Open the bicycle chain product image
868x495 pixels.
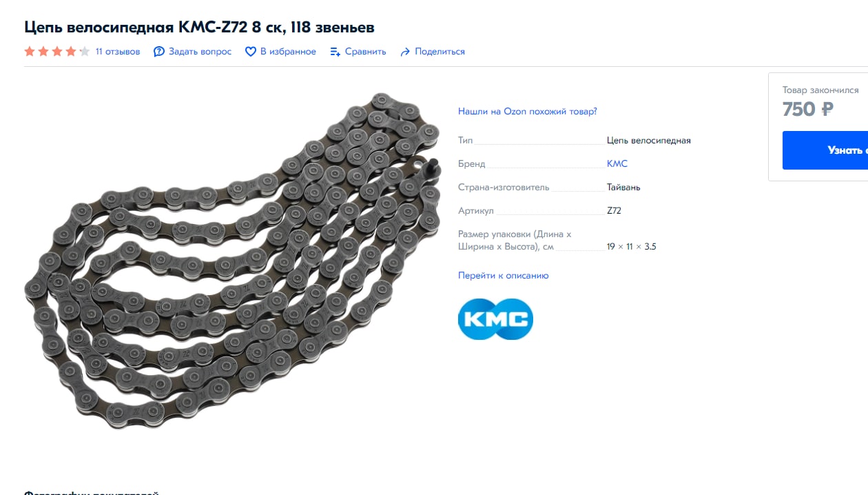[x=233, y=261]
